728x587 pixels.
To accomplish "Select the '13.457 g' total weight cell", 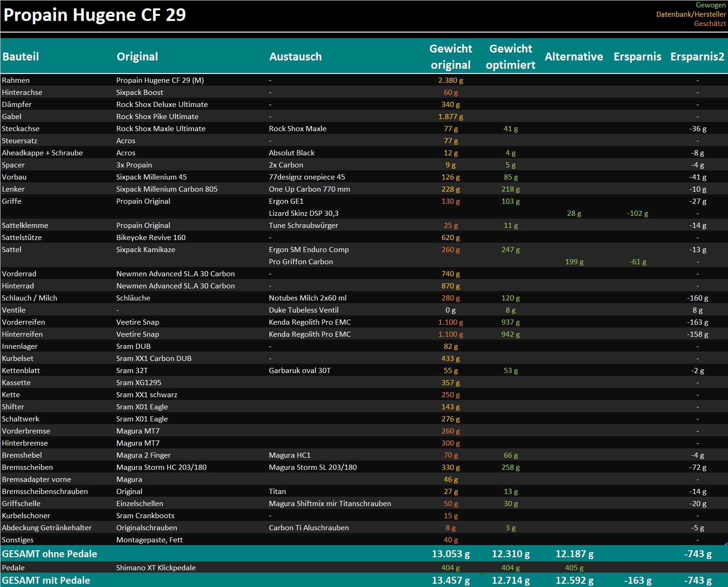I will tap(450, 580).
